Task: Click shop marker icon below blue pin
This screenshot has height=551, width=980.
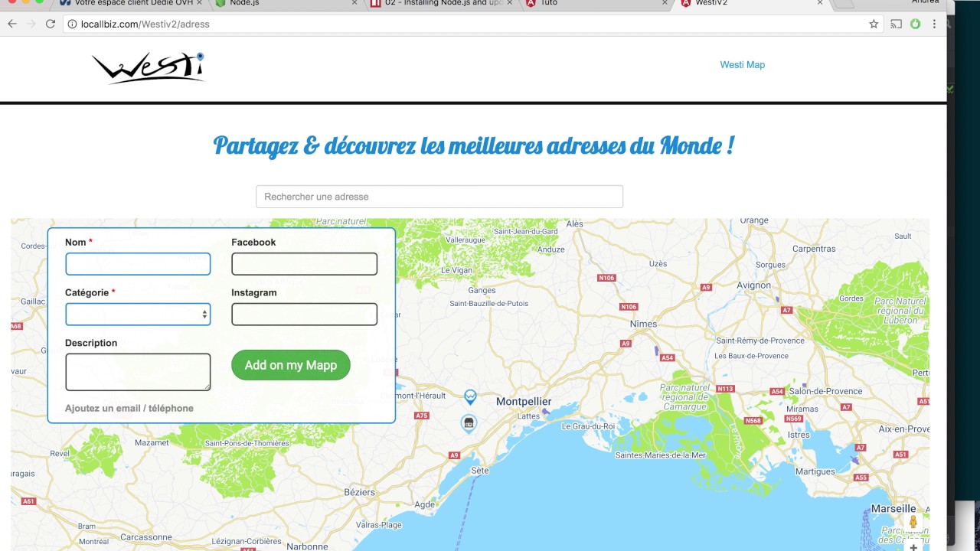Action: [x=469, y=423]
